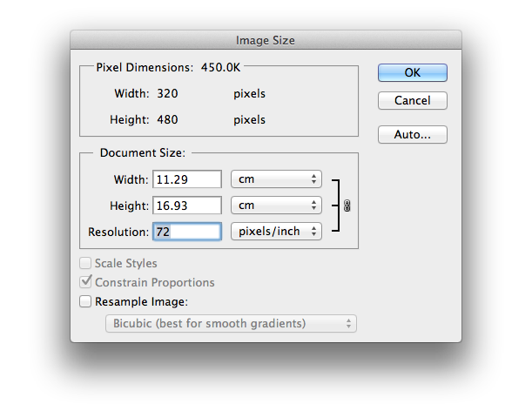Enable the Scale Styles checkbox

(85, 263)
